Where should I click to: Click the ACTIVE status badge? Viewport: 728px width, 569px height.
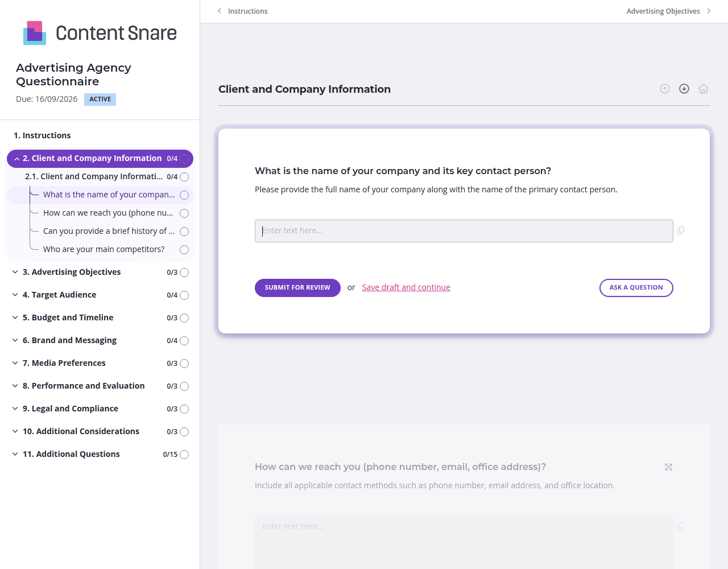point(100,100)
